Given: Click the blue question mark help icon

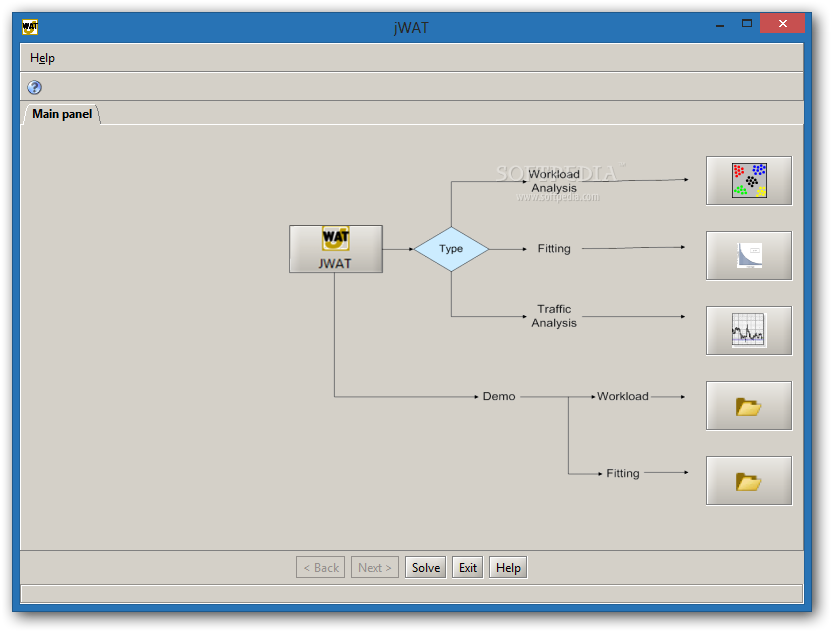Looking at the screenshot, I should tap(34, 87).
